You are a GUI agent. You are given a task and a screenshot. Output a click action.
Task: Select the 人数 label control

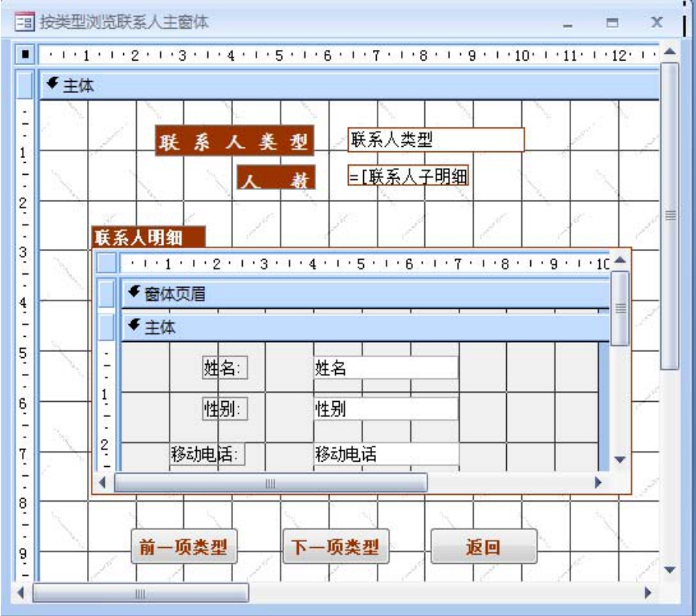click(276, 178)
